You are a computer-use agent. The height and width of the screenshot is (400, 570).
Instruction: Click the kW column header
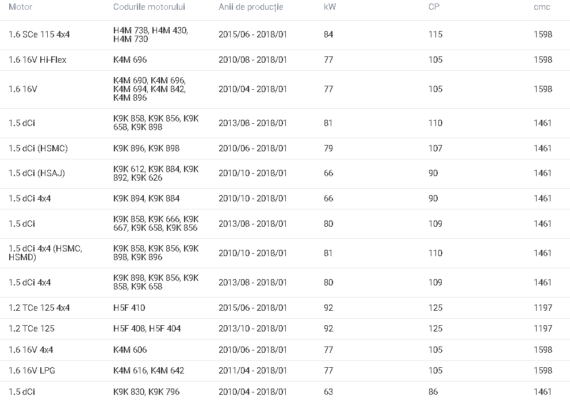[x=330, y=7]
